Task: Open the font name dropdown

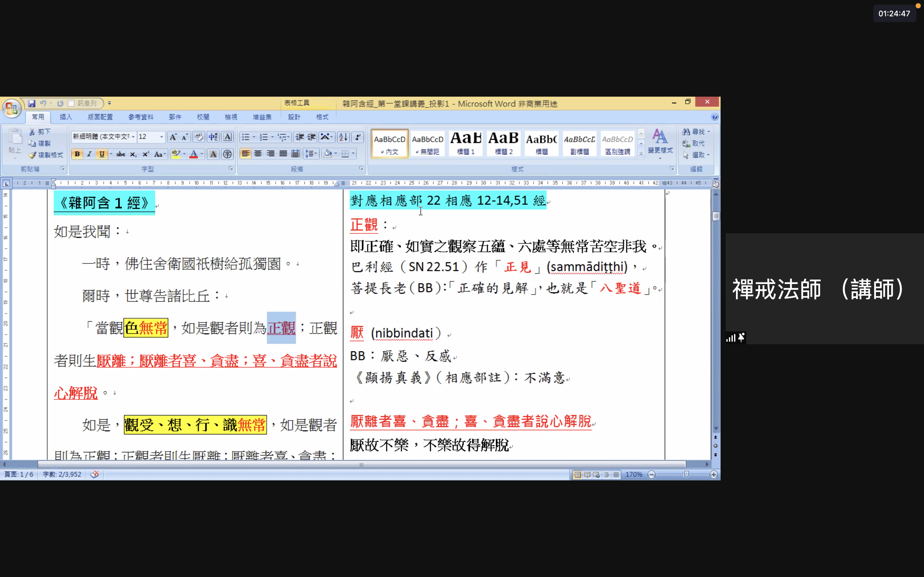Action: (x=133, y=137)
